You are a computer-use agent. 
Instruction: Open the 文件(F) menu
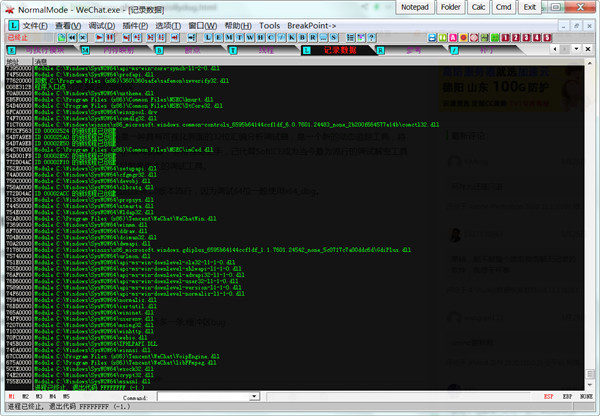35,26
